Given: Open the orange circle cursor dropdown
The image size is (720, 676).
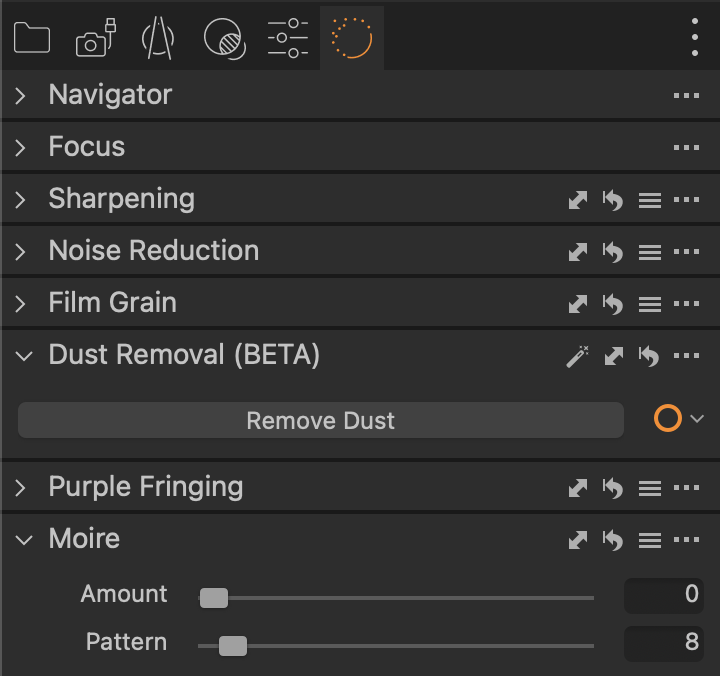Looking at the screenshot, I should 679,418.
